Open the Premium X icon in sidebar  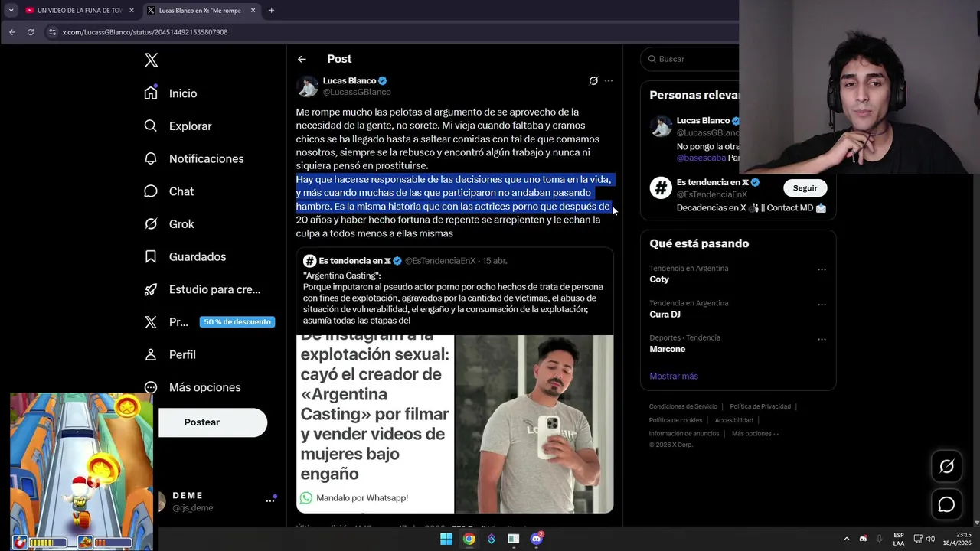pyautogui.click(x=151, y=322)
